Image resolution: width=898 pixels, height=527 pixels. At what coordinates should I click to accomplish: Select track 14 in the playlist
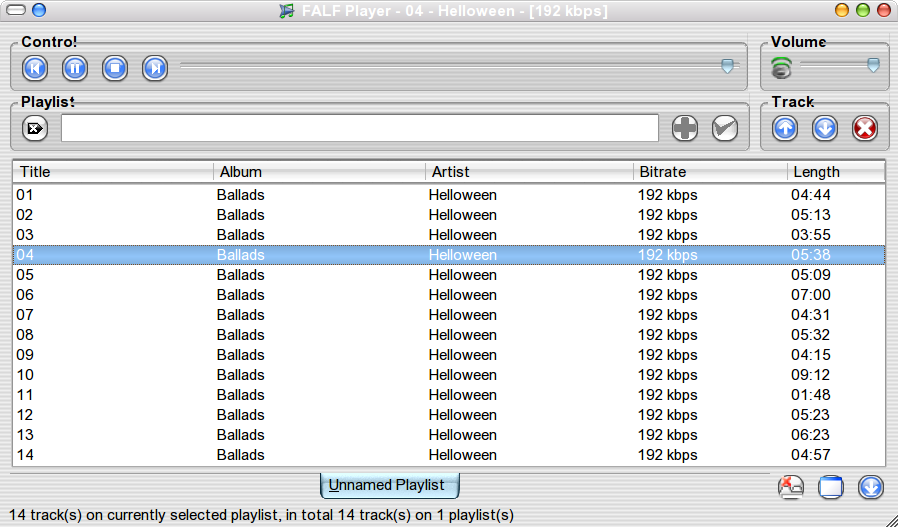(449, 455)
